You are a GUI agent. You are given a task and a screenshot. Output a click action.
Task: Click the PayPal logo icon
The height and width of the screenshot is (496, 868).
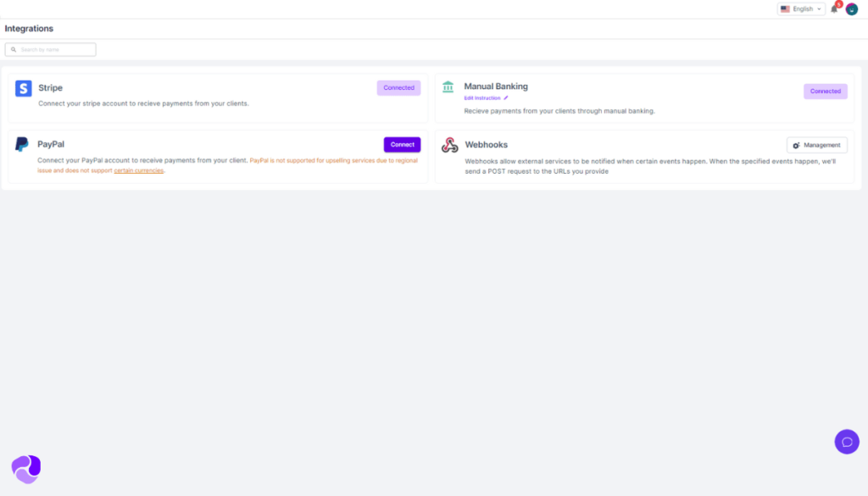click(22, 144)
